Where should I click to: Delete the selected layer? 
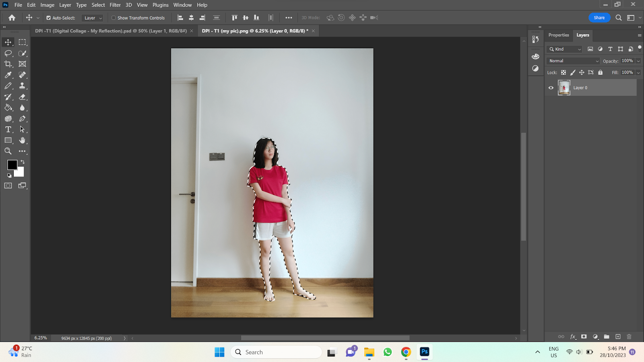(x=629, y=337)
